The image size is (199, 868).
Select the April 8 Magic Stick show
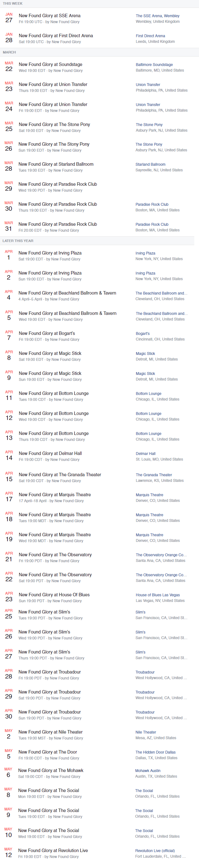coord(50,353)
